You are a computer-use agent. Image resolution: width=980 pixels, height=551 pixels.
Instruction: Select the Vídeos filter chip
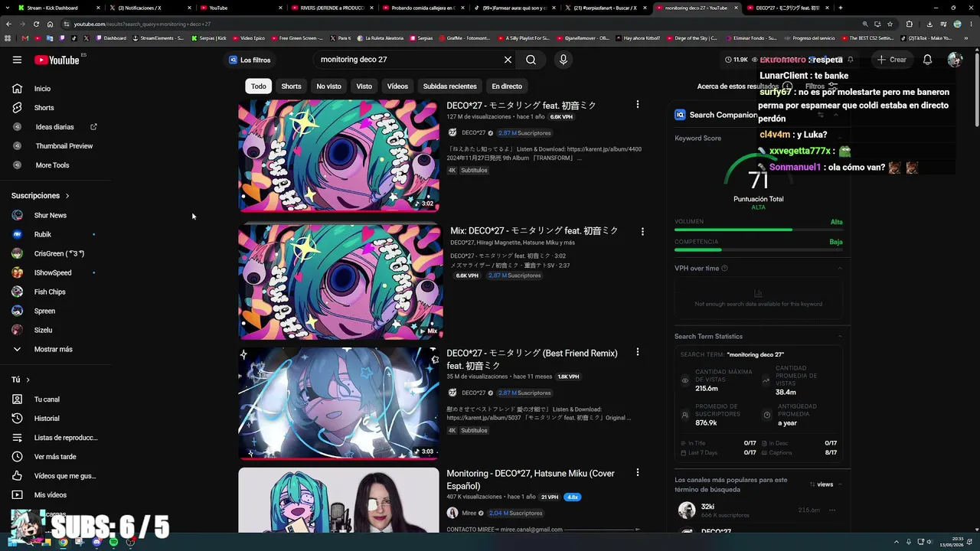coord(397,86)
